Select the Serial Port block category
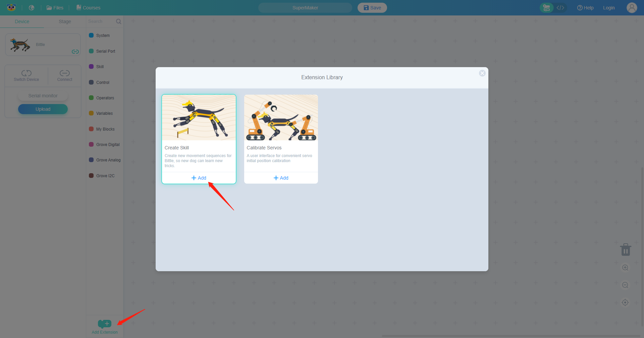 point(102,51)
